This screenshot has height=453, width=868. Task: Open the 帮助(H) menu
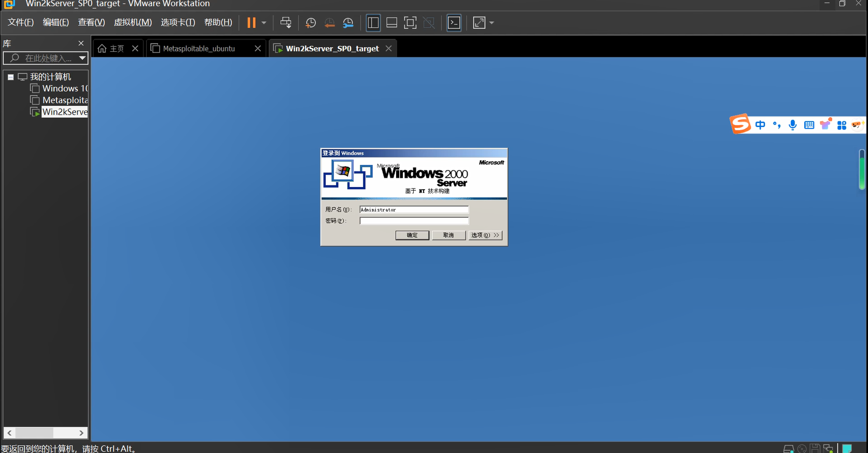pyautogui.click(x=218, y=22)
